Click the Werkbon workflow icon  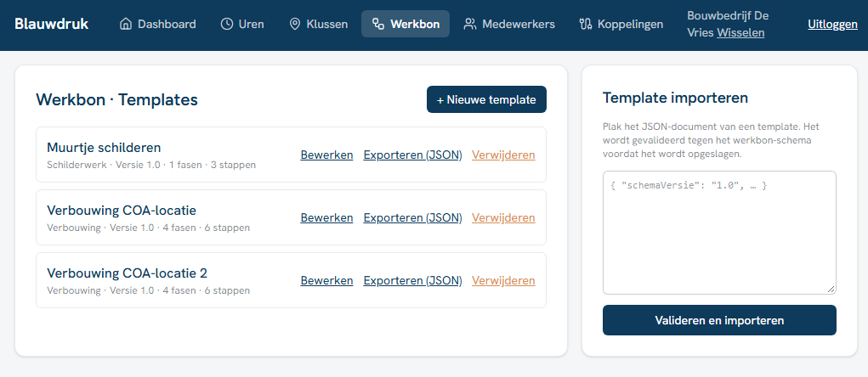(378, 24)
